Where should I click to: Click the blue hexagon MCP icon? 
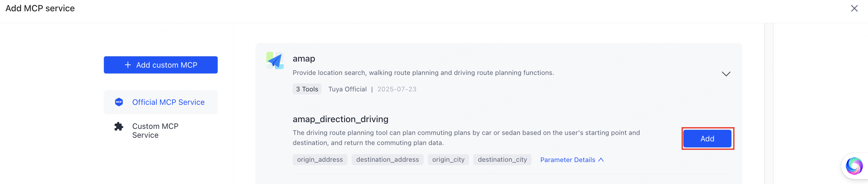pyautogui.click(x=119, y=102)
